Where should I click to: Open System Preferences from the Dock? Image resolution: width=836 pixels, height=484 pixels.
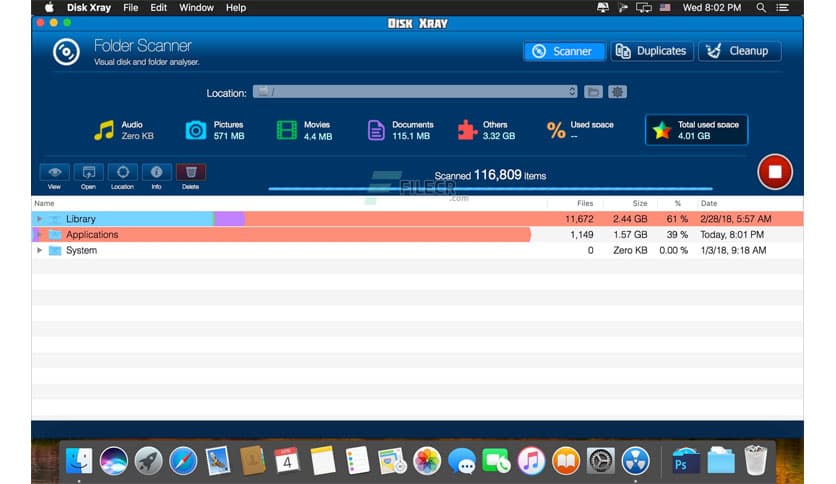[601, 461]
